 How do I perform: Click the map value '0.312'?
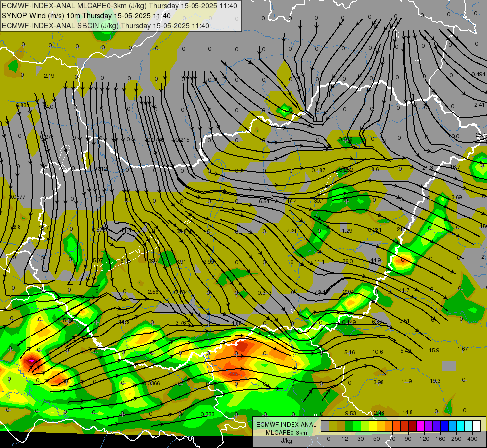[x=100, y=169]
